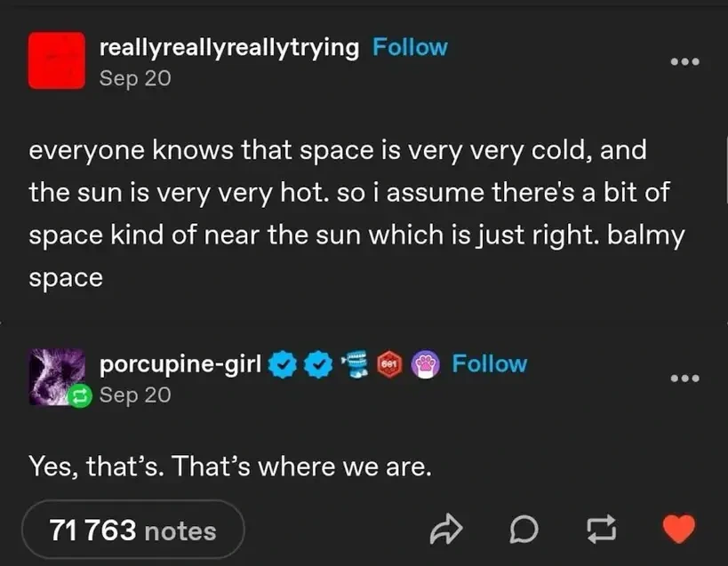This screenshot has width=728, height=566.
Task: Follow porcupine-girl
Action: click(489, 363)
